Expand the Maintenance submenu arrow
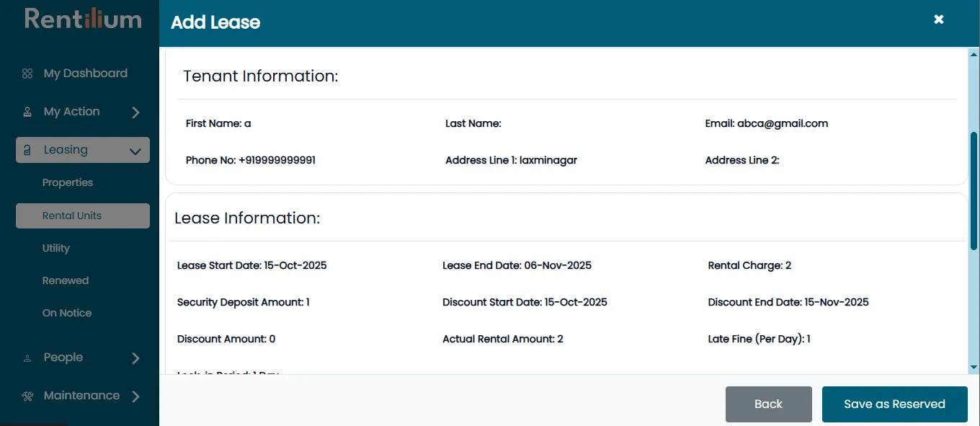This screenshot has height=426, width=980. coord(135,396)
